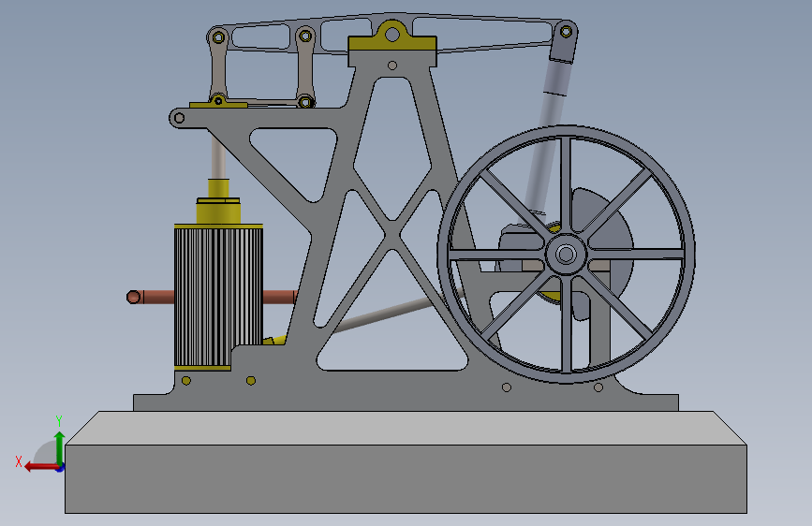Select the connecting rod's top end fork
This screenshot has height=526, width=812.
click(x=564, y=42)
